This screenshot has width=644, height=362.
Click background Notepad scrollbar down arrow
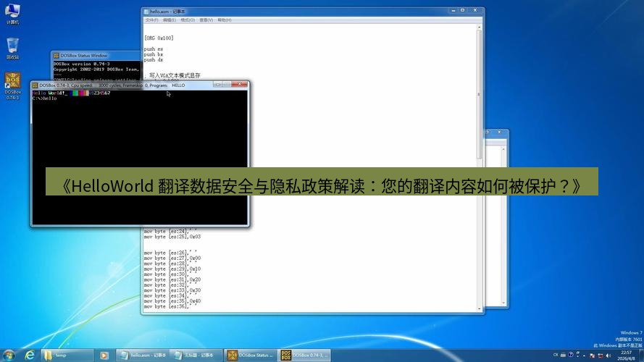[x=503, y=303]
